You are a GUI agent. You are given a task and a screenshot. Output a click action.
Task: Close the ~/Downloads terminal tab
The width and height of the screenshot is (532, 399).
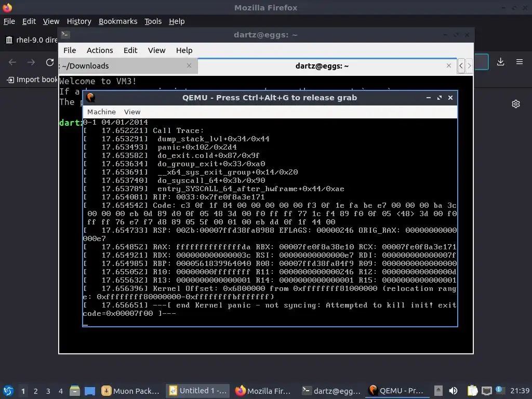(189, 65)
